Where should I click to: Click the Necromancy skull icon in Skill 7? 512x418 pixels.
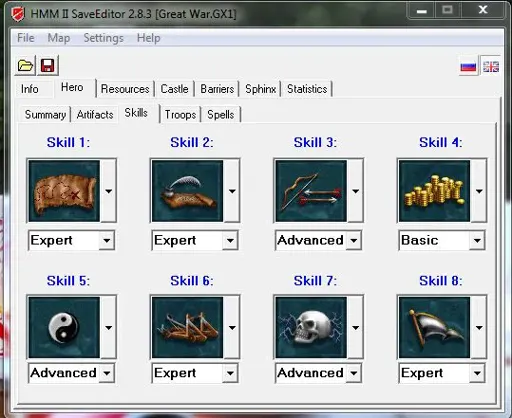[x=311, y=327]
